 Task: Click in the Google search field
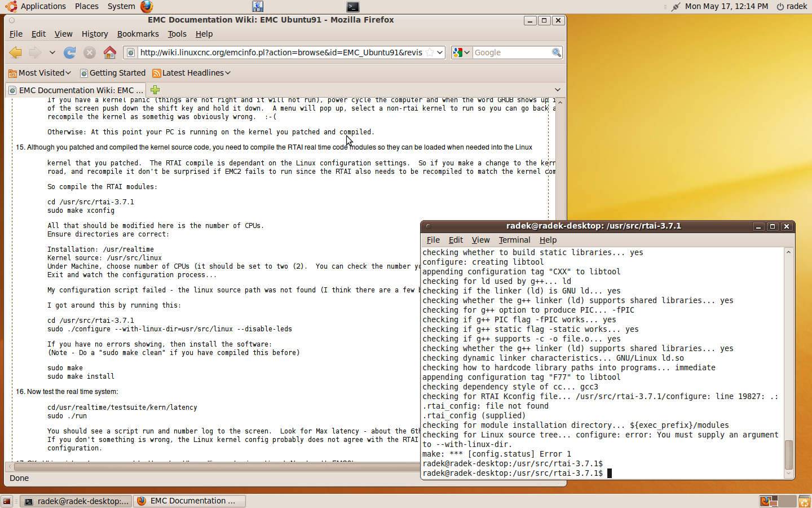pyautogui.click(x=510, y=52)
